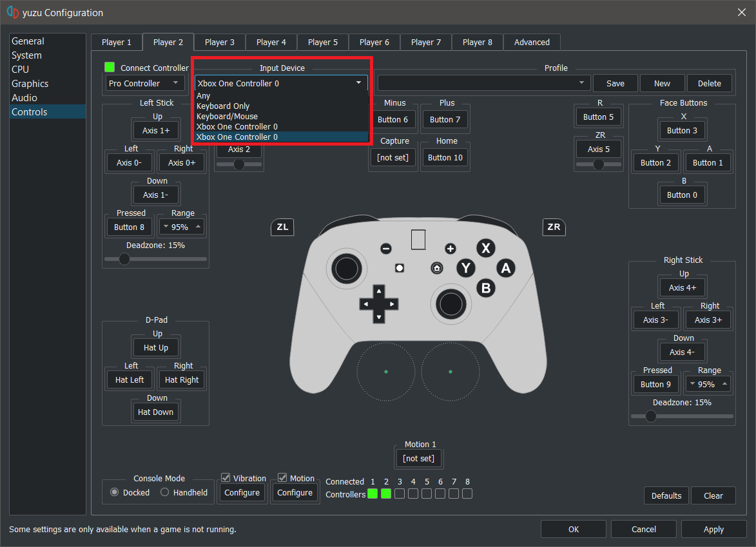Adjust the Axis 2 trigger threshold slider
This screenshot has height=547, width=756.
point(238,164)
